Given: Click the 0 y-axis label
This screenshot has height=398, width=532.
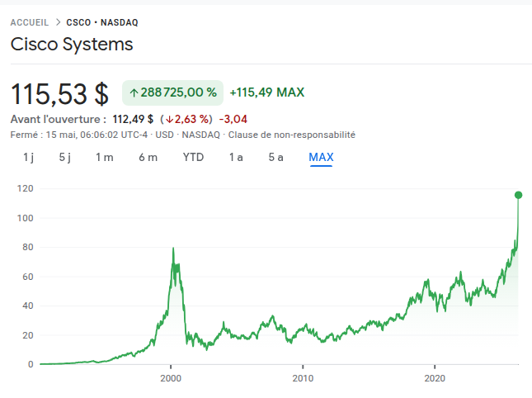Looking at the screenshot, I should (31, 364).
